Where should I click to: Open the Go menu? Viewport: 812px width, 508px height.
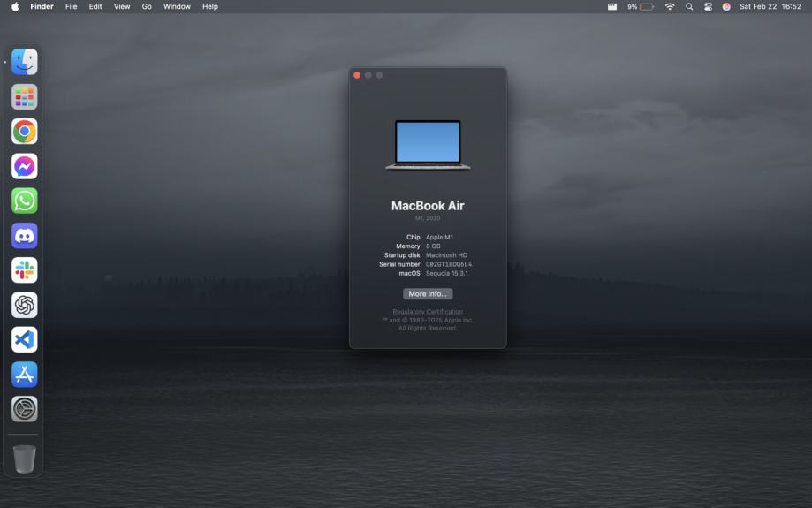click(x=147, y=6)
